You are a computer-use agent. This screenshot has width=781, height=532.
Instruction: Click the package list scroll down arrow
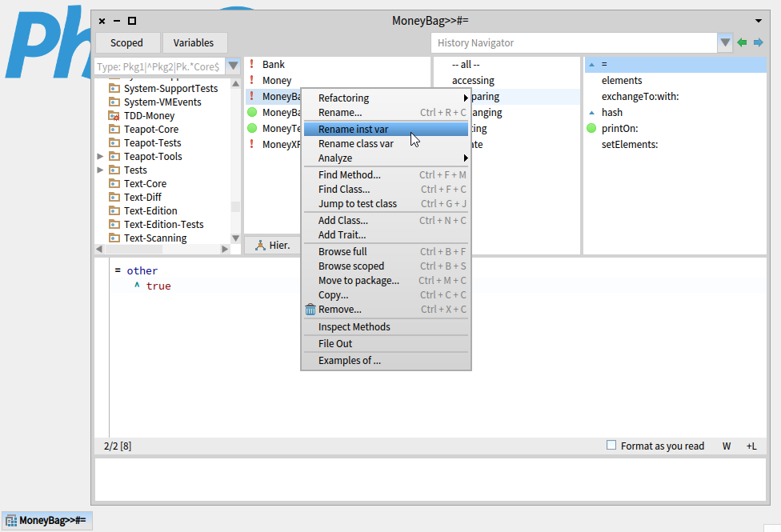pos(235,238)
